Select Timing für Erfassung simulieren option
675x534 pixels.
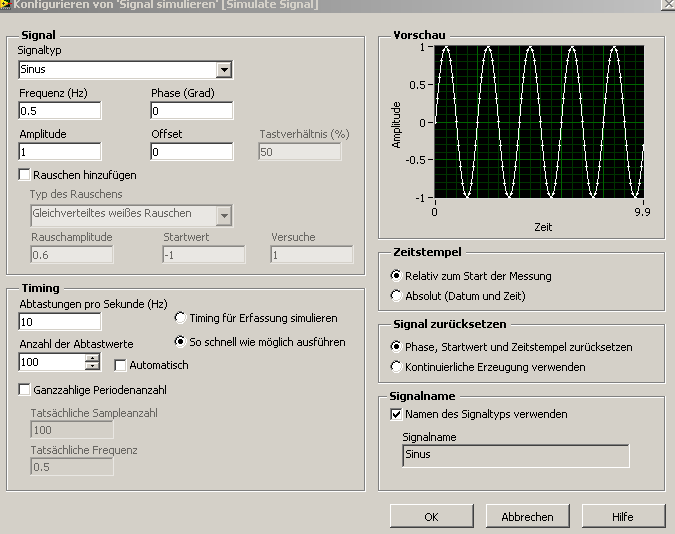(x=180, y=318)
